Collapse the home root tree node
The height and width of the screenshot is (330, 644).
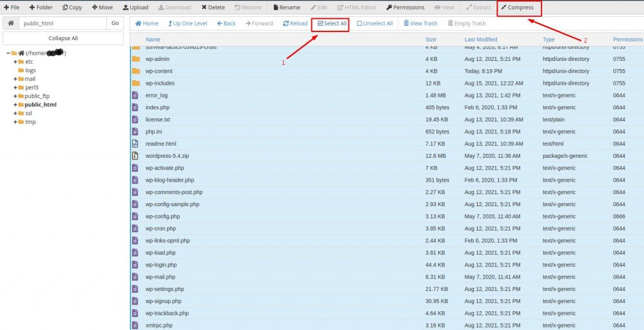(8, 53)
